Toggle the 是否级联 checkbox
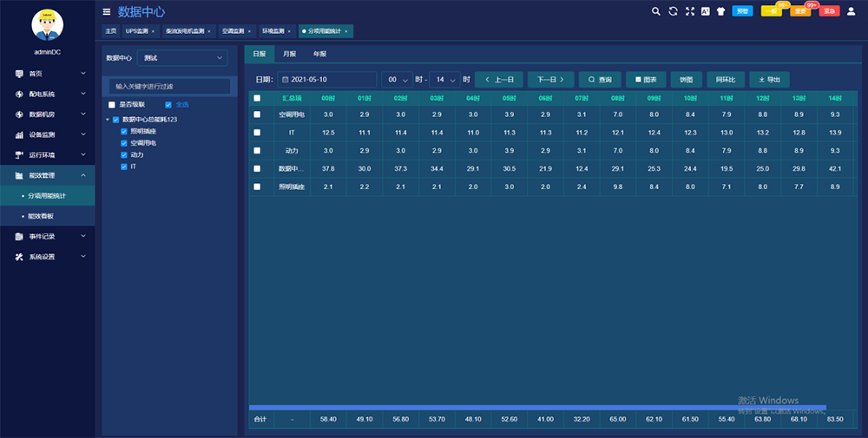 tap(111, 105)
